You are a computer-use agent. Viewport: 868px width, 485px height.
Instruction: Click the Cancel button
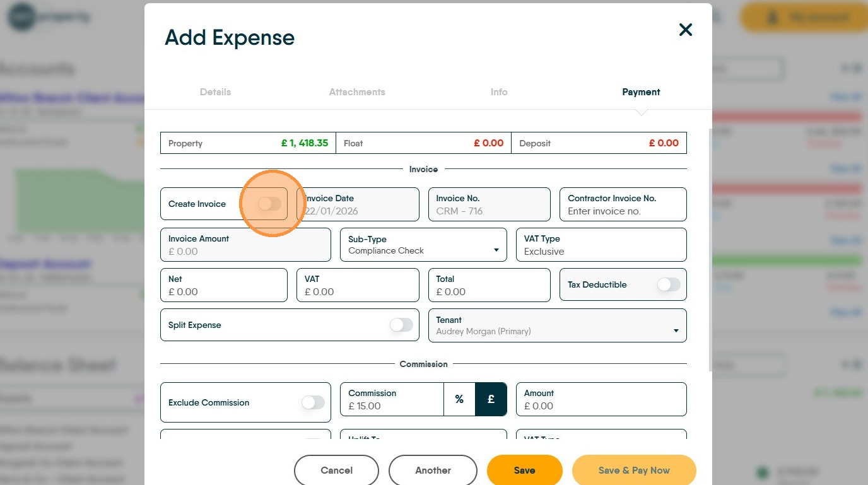336,470
